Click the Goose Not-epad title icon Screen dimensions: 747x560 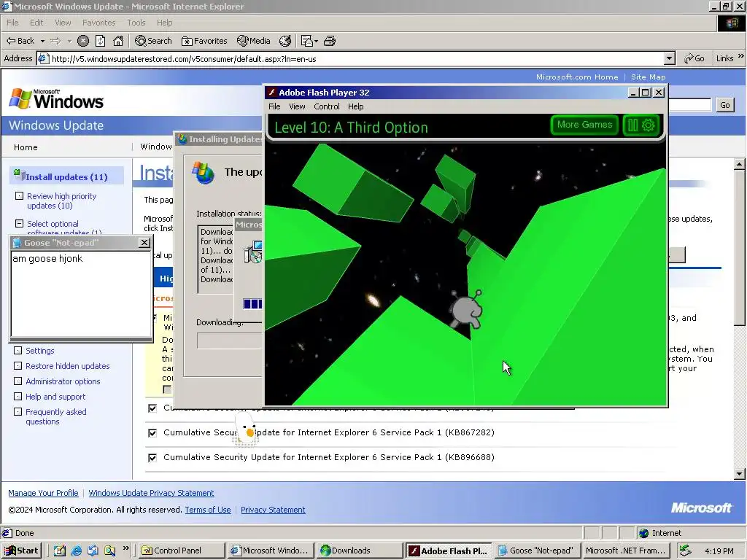click(x=17, y=243)
